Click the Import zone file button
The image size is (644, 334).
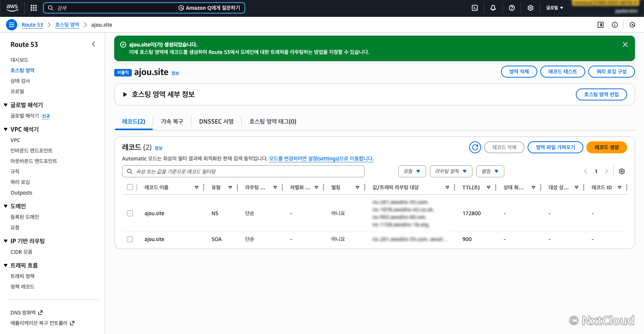point(555,147)
